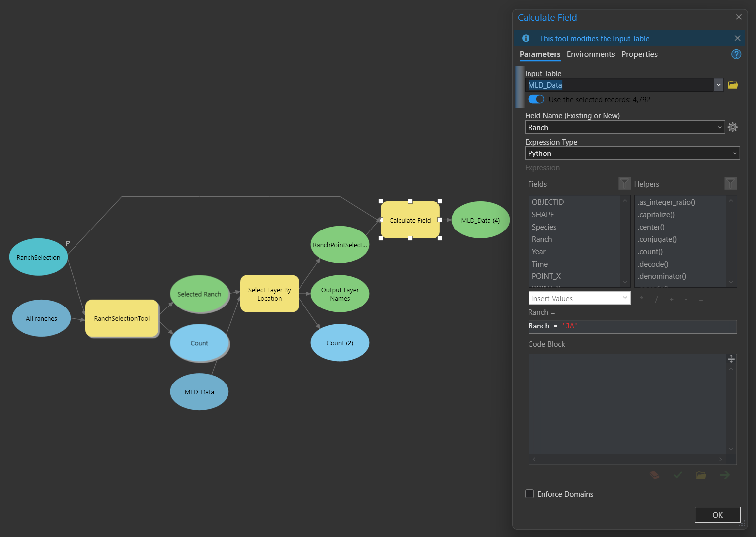Browse for a different Input Table

click(x=733, y=85)
